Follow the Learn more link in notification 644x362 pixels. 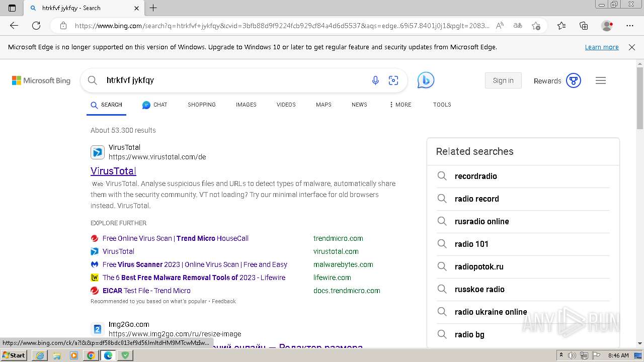(602, 47)
